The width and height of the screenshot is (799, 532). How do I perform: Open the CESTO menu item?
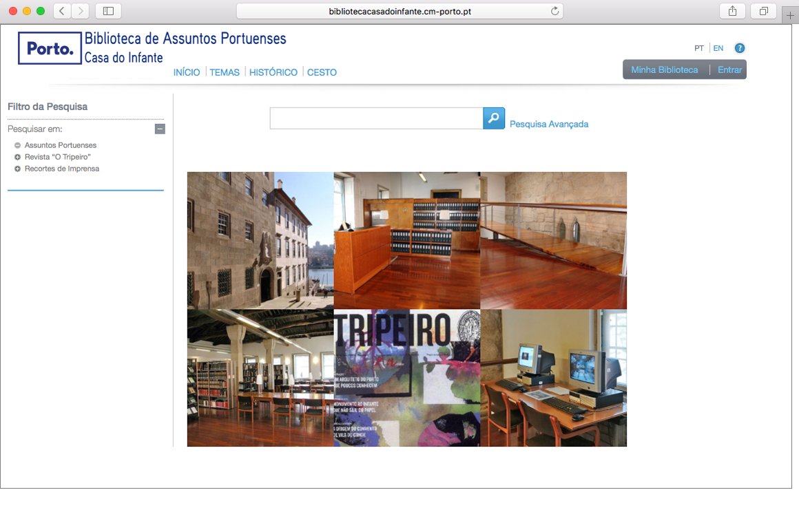[x=322, y=72]
